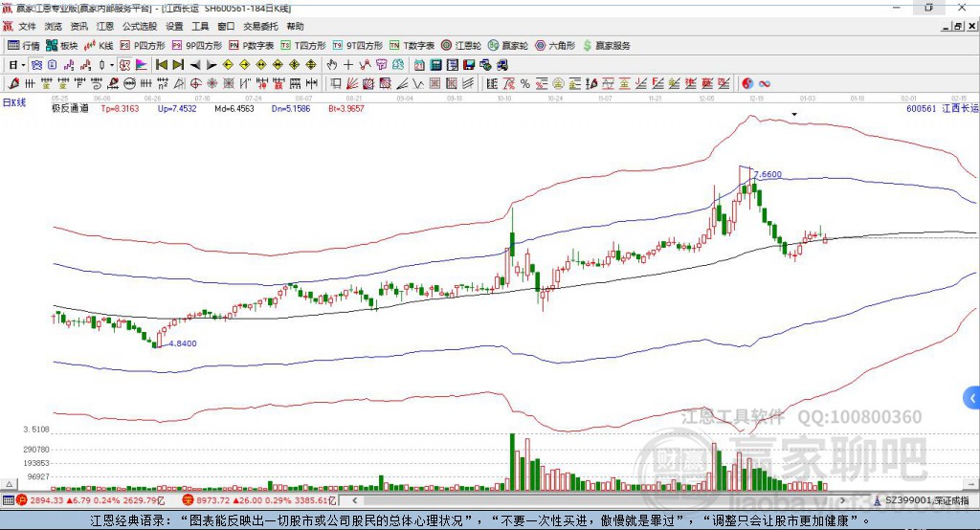Click the blue side panel expand arrow

972,398
